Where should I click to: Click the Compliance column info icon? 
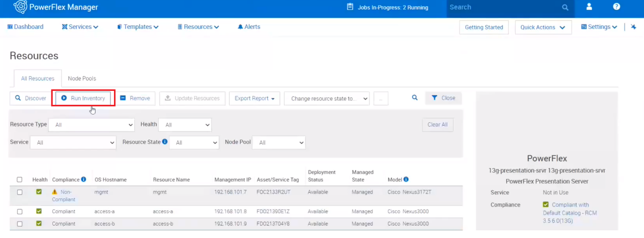[83, 180]
